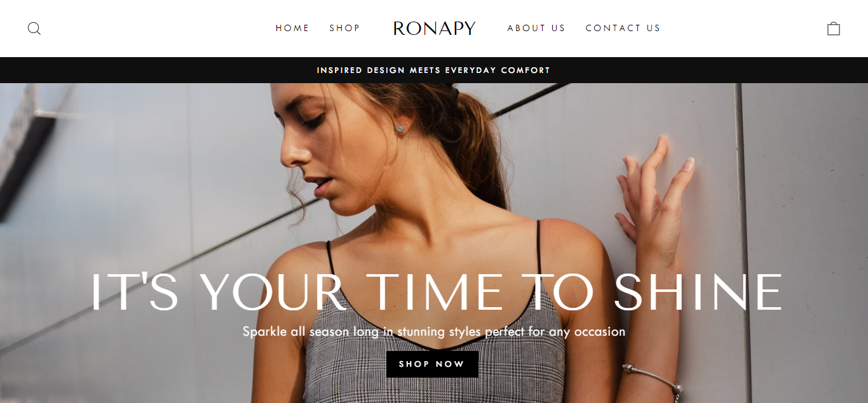Image resolution: width=868 pixels, height=403 pixels.
Task: Open the search magnifier icon
Action: [34, 29]
